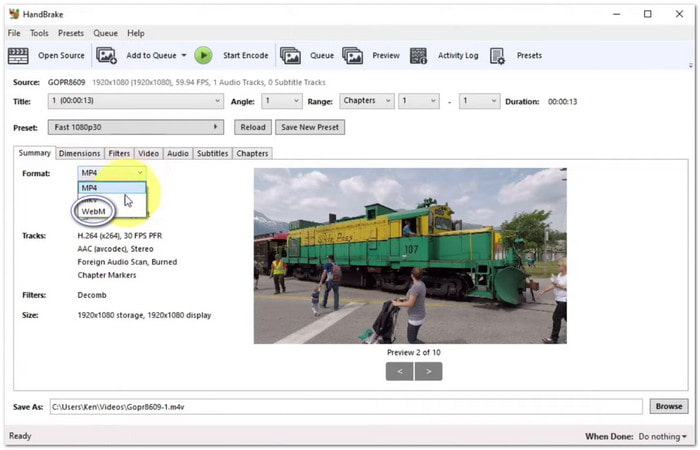Select MP4 in the format list

point(112,188)
